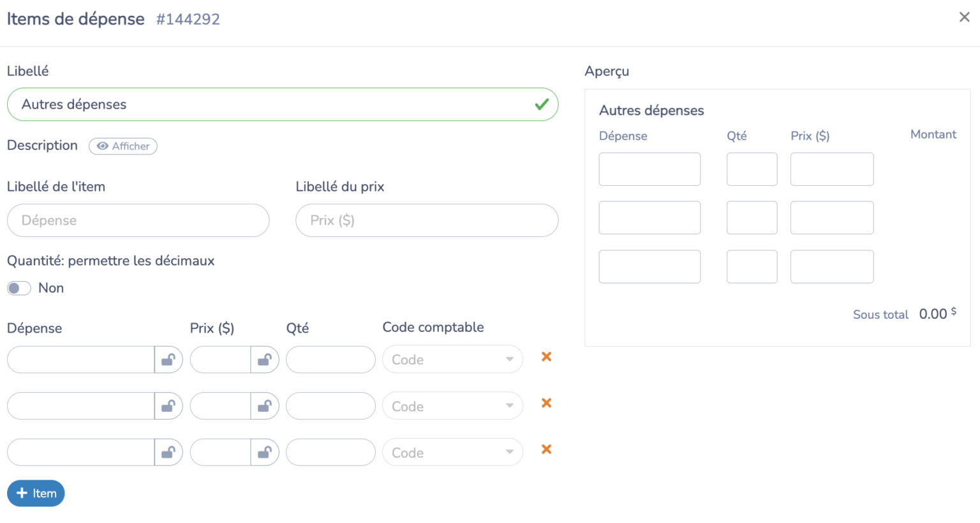Click second Dépense box in Aperçu preview
This screenshot has height=523, width=980.
[x=650, y=218]
